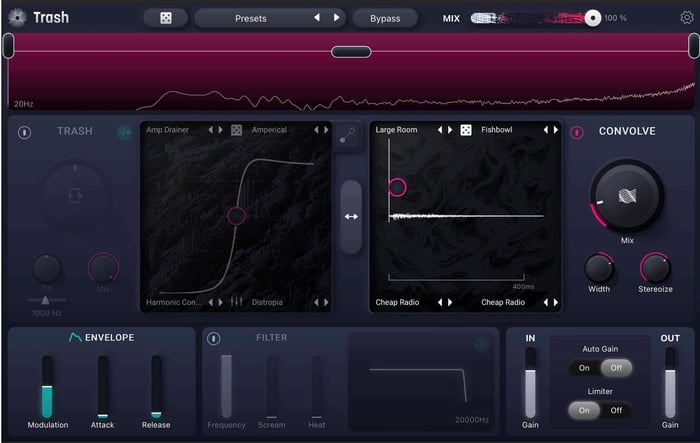Click the Trash logo icon
The width and height of the screenshot is (700, 443).
[x=17, y=18]
